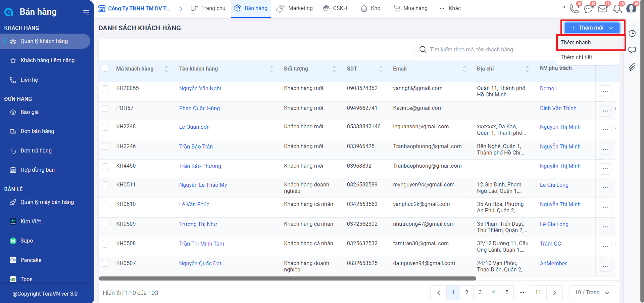Open chat messages icon in header
Screen dimensions: 644x303
(588, 8)
